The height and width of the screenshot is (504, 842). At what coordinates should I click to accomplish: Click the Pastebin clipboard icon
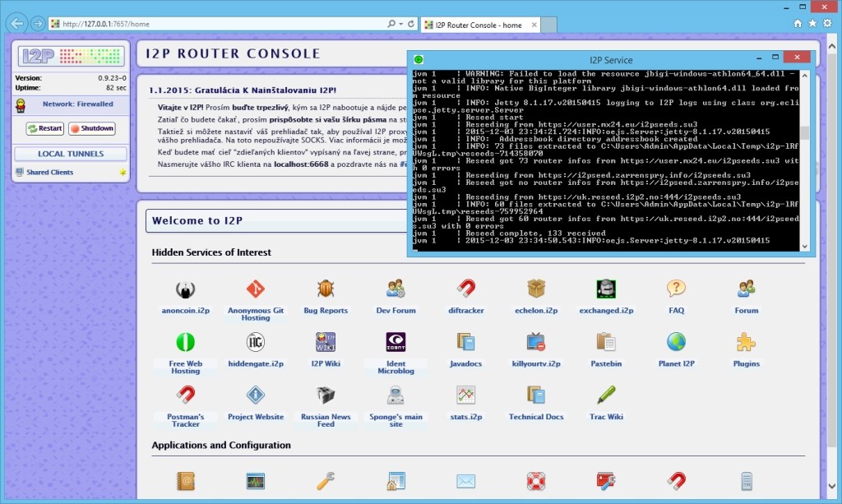pyautogui.click(x=606, y=342)
